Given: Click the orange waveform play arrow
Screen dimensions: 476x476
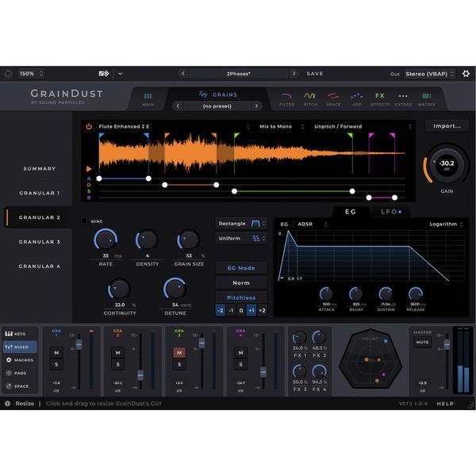Looking at the screenshot, I should [x=89, y=169].
